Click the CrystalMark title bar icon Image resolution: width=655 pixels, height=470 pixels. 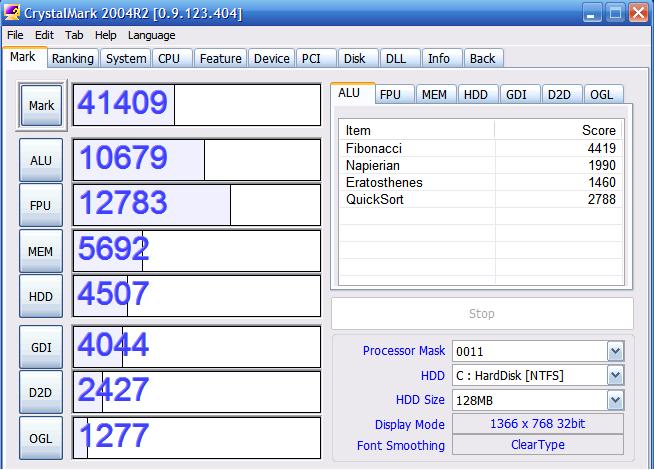(x=11, y=12)
